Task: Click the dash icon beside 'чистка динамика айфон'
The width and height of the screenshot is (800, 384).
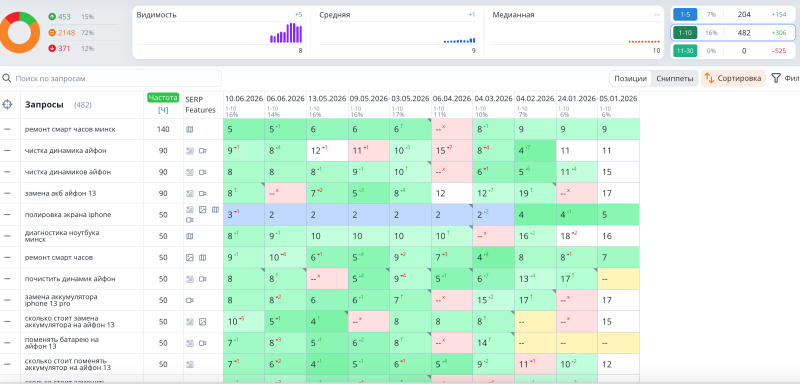Action: tap(7, 151)
